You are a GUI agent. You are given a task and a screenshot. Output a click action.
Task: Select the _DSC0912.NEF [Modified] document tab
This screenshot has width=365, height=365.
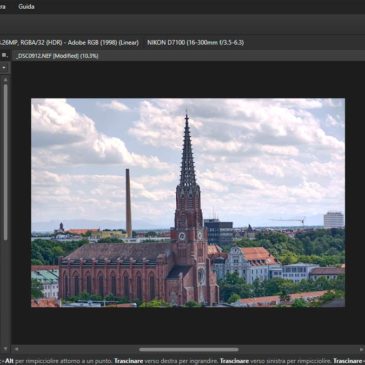click(x=57, y=56)
